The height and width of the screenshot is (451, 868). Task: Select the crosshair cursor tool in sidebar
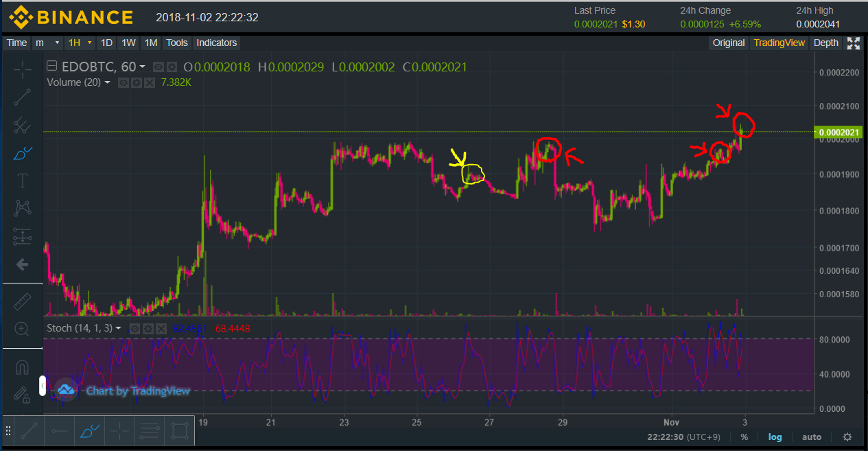[22, 69]
